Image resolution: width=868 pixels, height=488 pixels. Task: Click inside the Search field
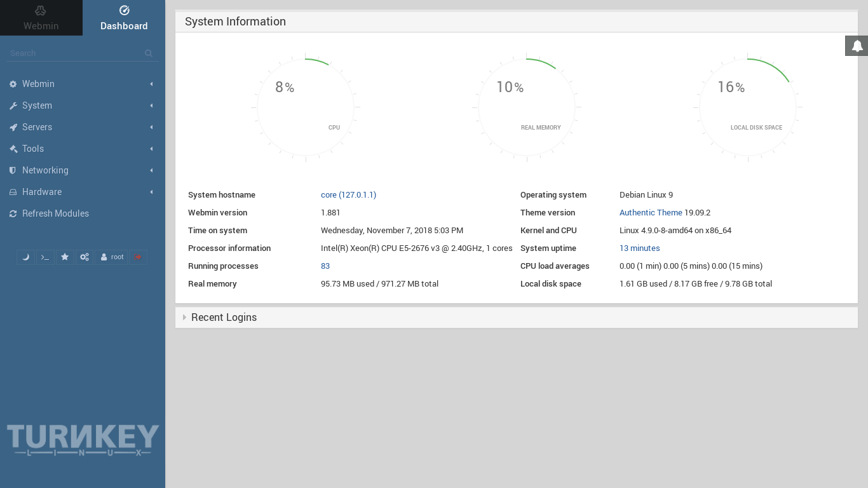(70, 53)
